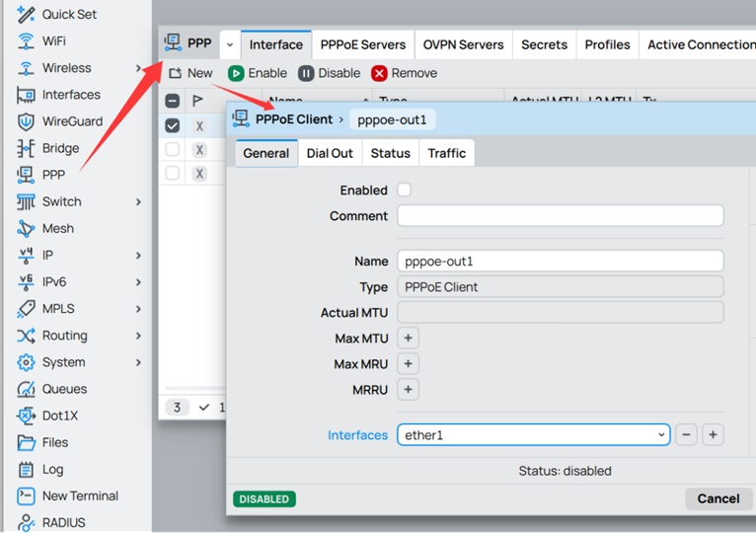
Task: Switch to the Dial Out tab
Action: tap(329, 153)
